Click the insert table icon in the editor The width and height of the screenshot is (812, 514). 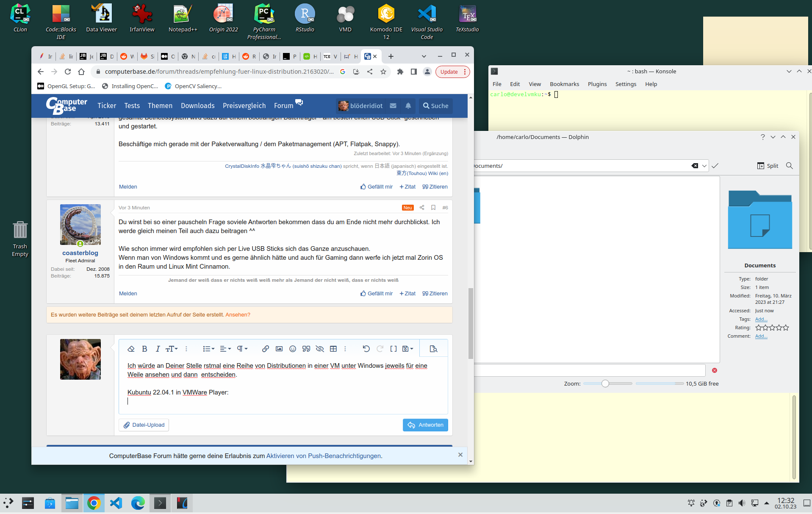tap(333, 349)
